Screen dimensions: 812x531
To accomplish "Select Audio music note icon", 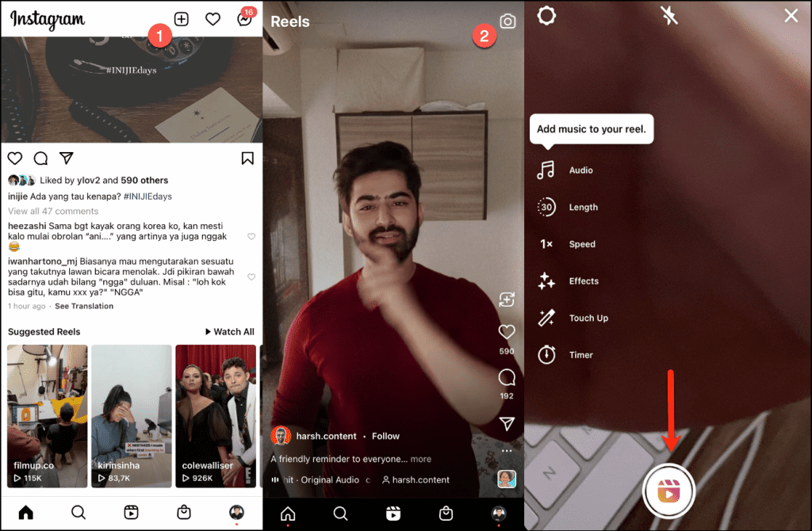I will (x=546, y=170).
